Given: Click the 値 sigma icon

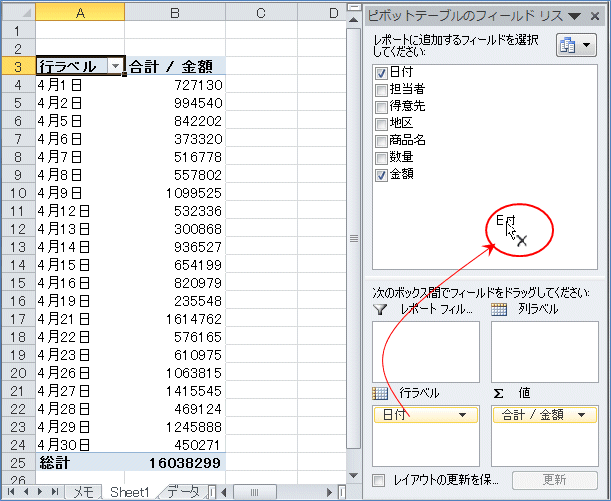Looking at the screenshot, I should (498, 393).
